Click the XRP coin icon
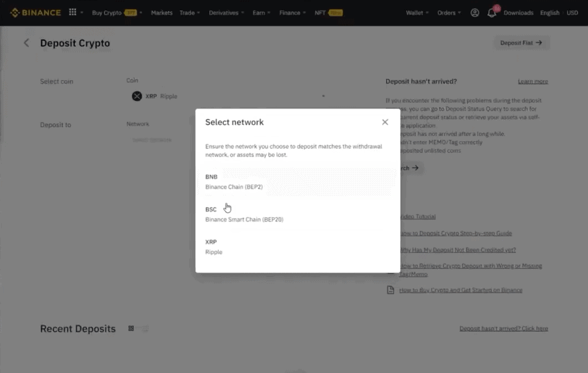The height and width of the screenshot is (373, 588). pyautogui.click(x=137, y=96)
